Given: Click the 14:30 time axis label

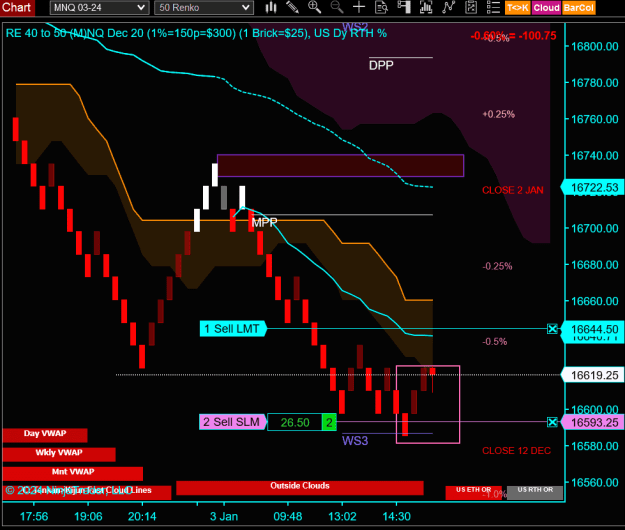Looking at the screenshot, I should [396, 516].
